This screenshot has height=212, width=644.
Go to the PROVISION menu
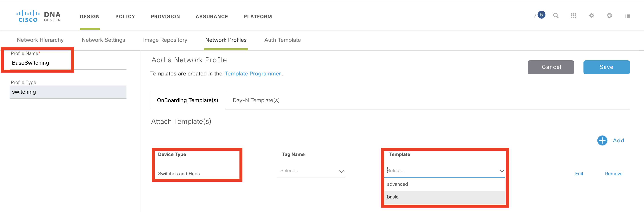[x=165, y=16]
